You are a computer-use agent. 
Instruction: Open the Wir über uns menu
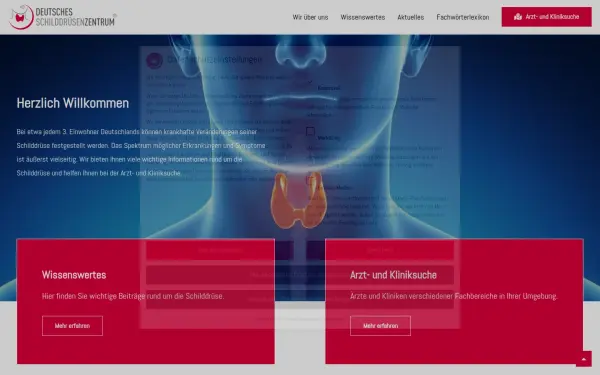(x=310, y=17)
